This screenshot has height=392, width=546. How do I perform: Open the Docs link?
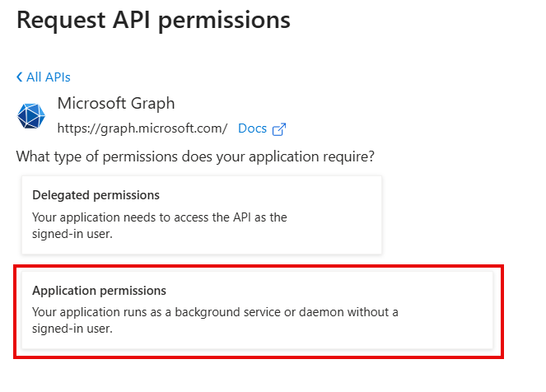tap(252, 128)
